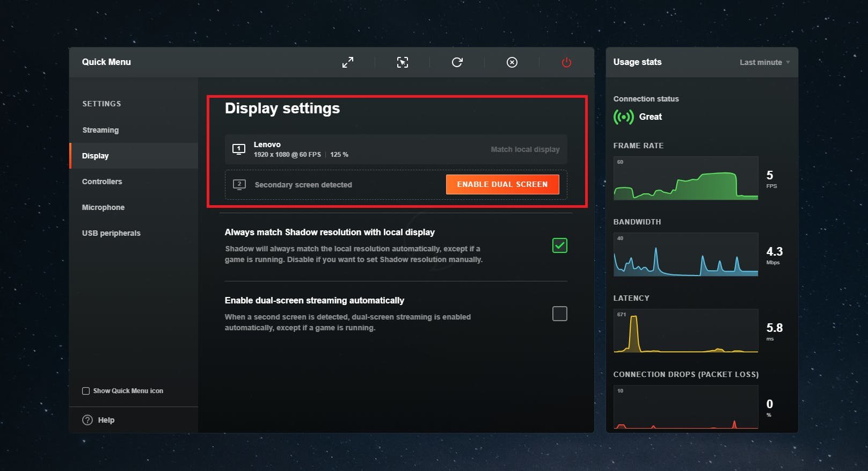Open the Help link
The height and width of the screenshot is (471, 868).
pyautogui.click(x=106, y=420)
